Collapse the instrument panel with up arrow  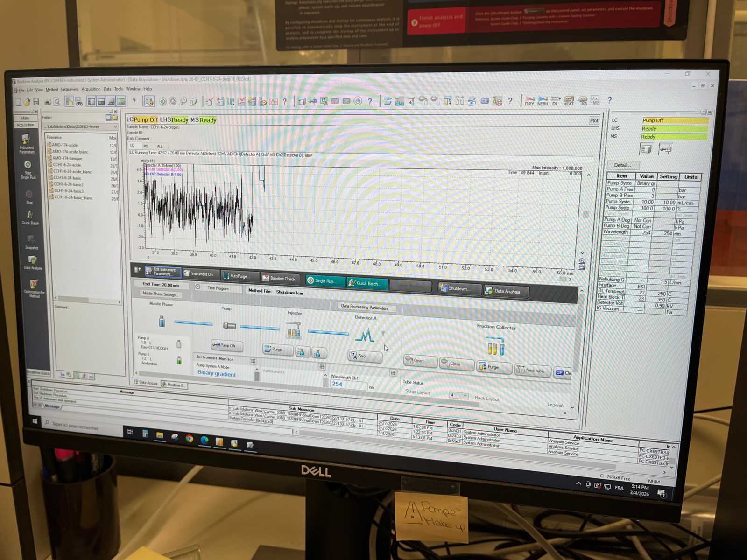click(x=581, y=291)
